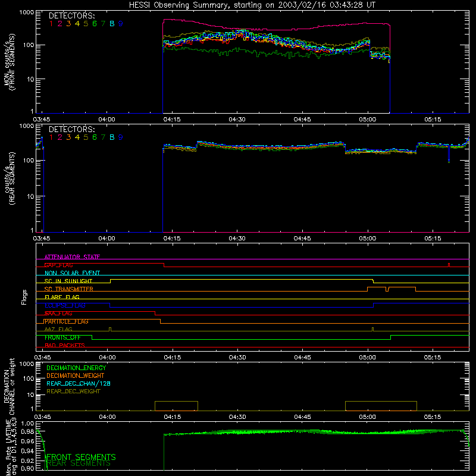Select orange detector 3 in front segments legend
476x476 pixels.
[68, 24]
